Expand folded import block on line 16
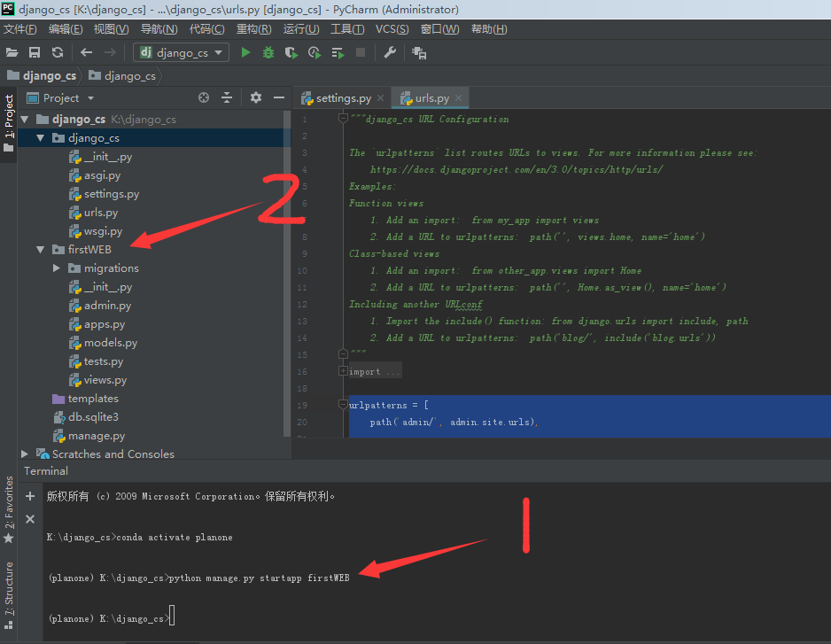The image size is (831, 644). [x=343, y=371]
